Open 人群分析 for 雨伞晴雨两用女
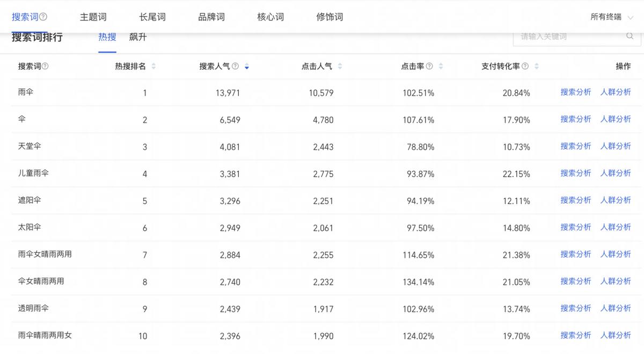Viewport: 644px width, 354px height. [616, 335]
